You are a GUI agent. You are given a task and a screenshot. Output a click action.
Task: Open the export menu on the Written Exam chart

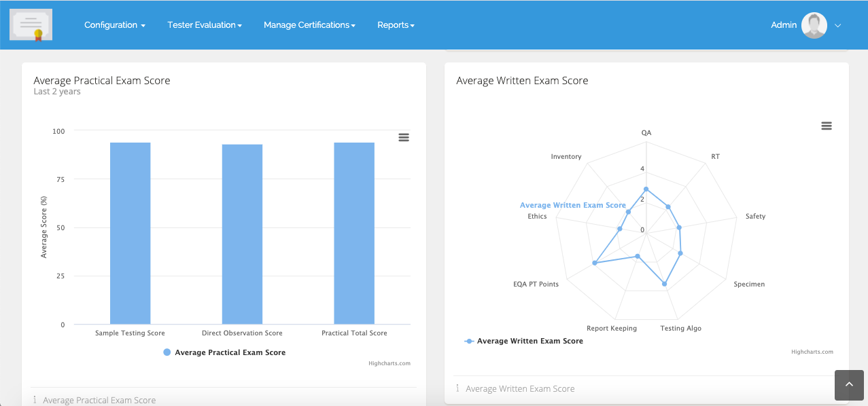pyautogui.click(x=826, y=126)
